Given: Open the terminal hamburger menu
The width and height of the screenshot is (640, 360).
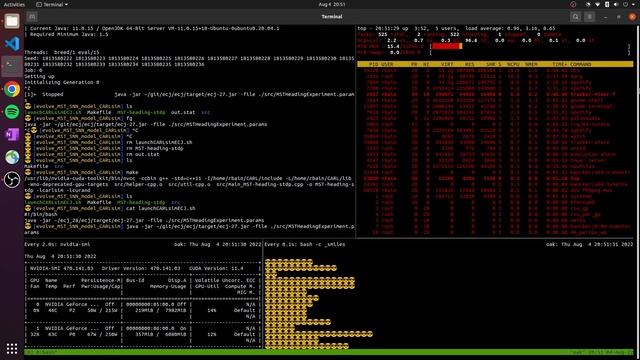Looking at the screenshot, I should tap(589, 17).
